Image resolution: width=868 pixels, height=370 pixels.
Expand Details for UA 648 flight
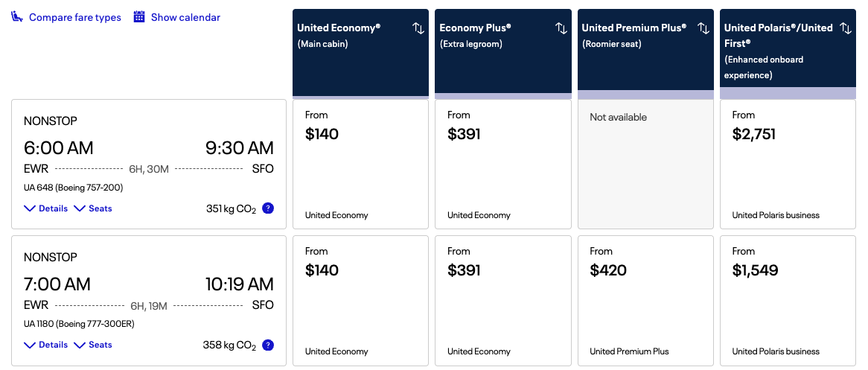(46, 208)
